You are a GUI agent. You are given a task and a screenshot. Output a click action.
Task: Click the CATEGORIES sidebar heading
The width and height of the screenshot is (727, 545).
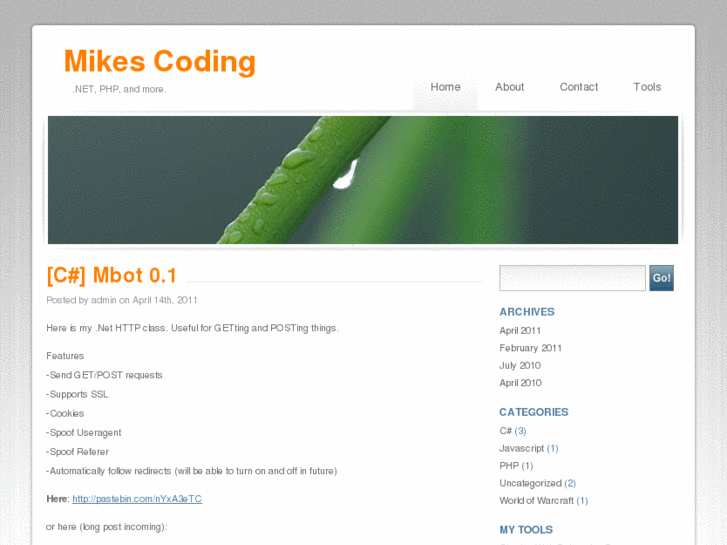point(534,412)
